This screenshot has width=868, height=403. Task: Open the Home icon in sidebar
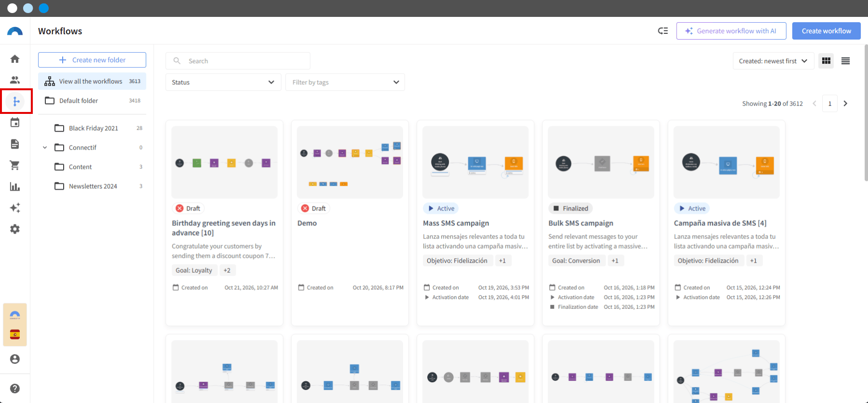(15, 59)
